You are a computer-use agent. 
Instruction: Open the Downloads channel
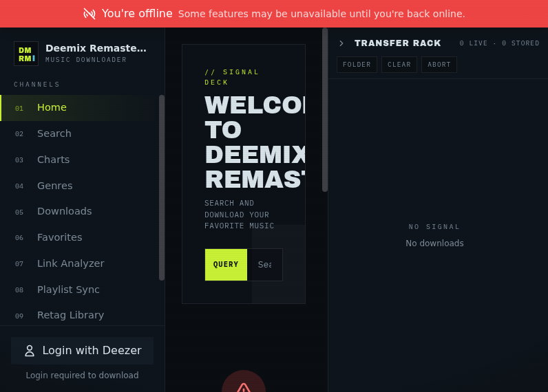[79, 212]
